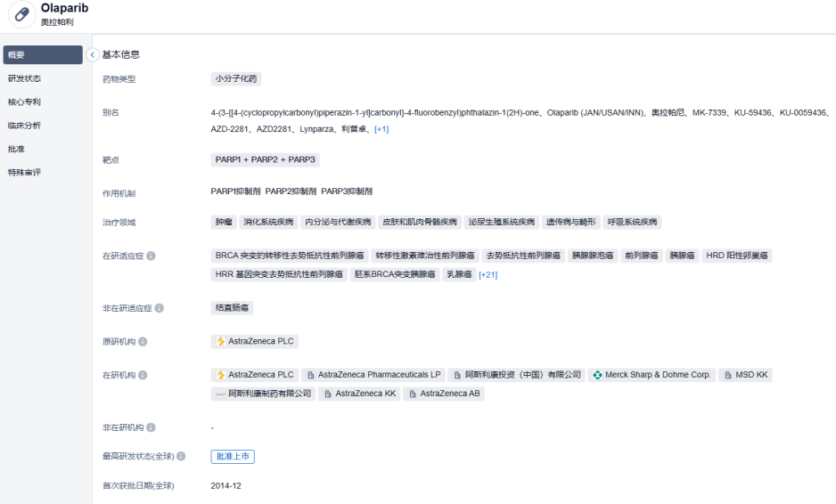
Task: Switch to 核心专利 section
Action: (x=24, y=102)
